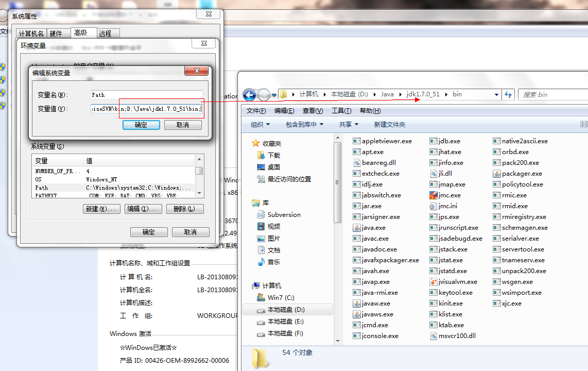Select the beanreg.dll file icon
588x371 pixels.
(x=357, y=163)
